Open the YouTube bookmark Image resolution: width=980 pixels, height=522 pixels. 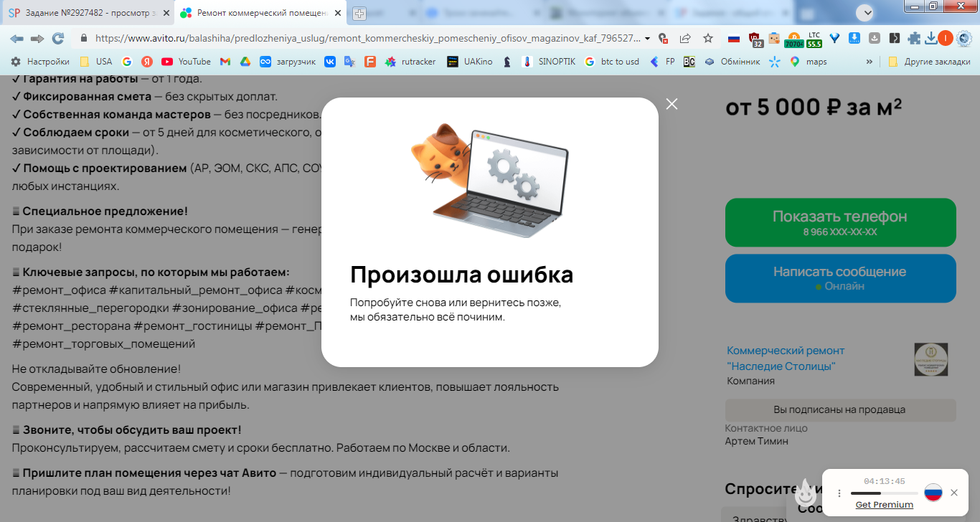(186, 62)
